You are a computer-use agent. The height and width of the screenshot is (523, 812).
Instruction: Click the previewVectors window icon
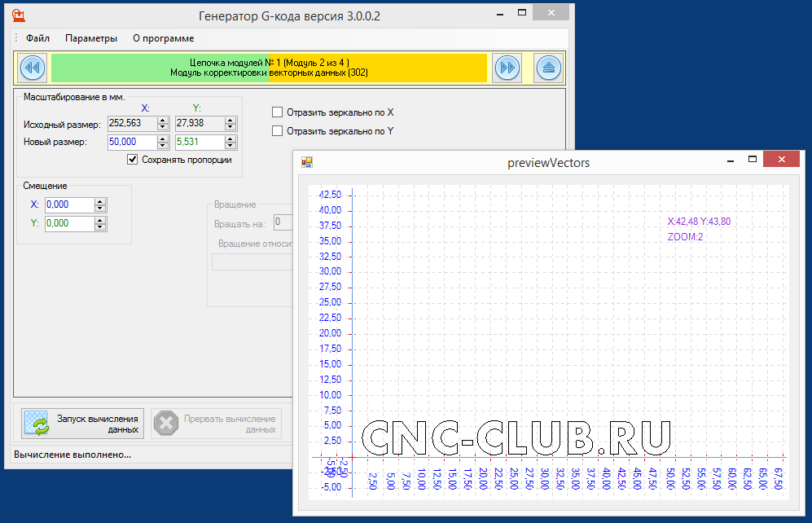307,163
